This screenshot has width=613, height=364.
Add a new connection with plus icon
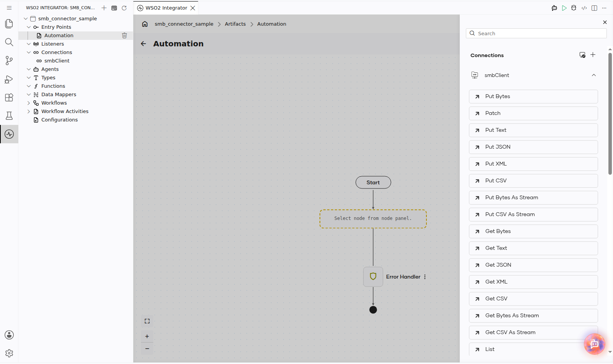tap(593, 55)
